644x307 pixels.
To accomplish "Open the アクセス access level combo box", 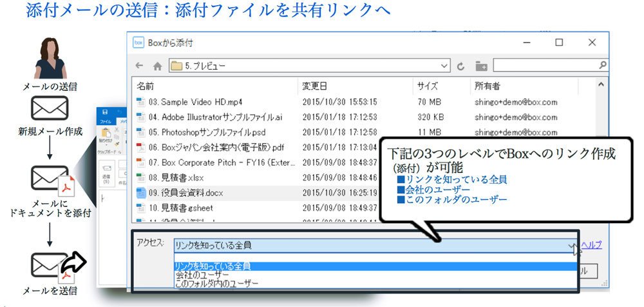I will point(375,246).
